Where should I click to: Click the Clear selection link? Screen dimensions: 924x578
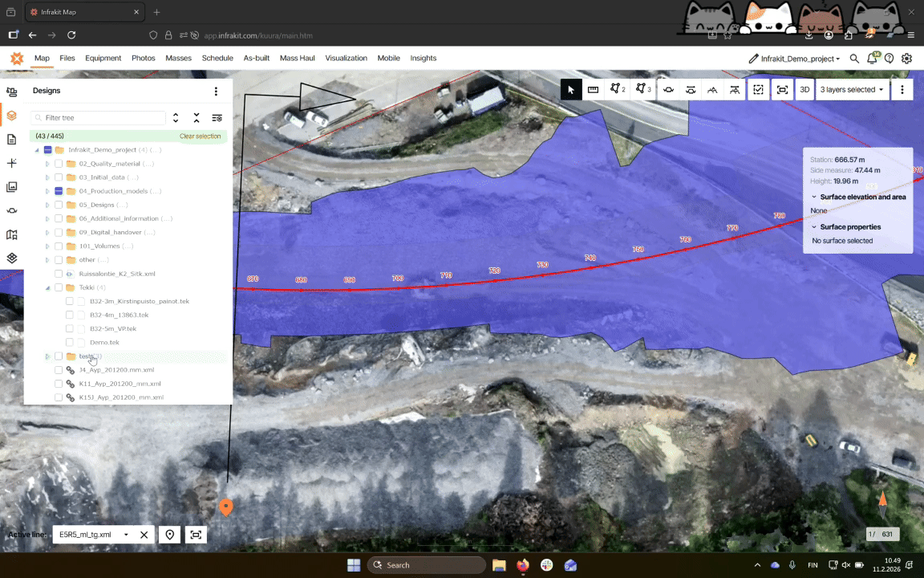[x=200, y=136]
